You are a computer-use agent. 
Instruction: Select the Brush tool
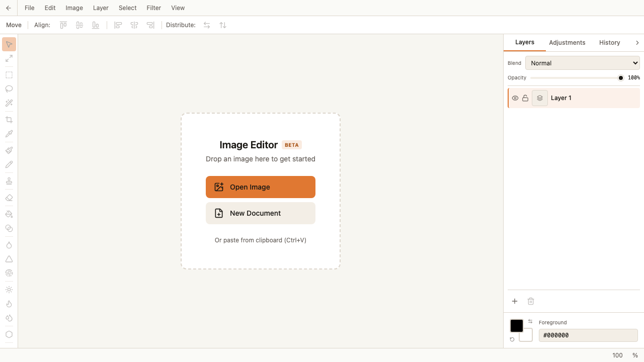click(x=9, y=150)
